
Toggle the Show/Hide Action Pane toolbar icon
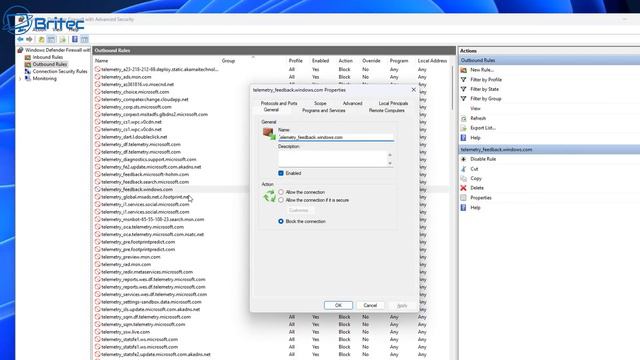click(x=84, y=40)
